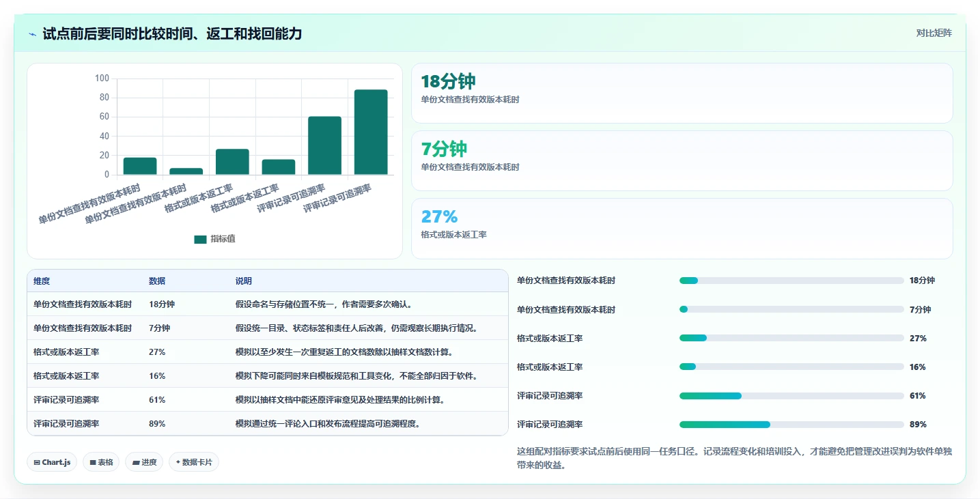Click the progress bar showing 18分钟
980x499 pixels.
[x=792, y=281]
